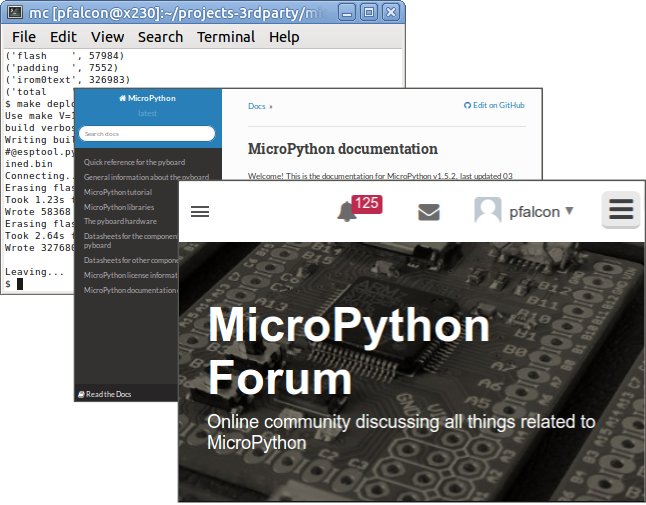Expand the pfalcon user dropdown arrow

pos(569,211)
